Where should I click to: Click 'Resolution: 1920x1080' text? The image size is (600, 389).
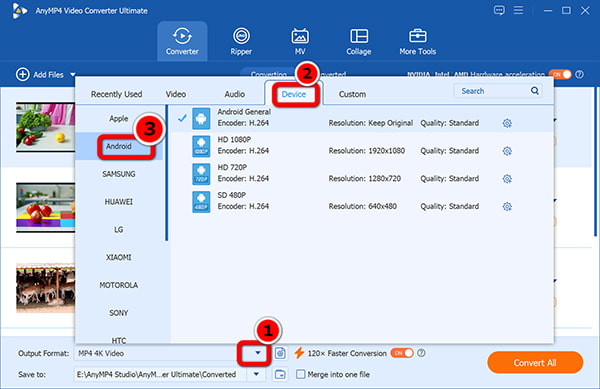point(367,151)
